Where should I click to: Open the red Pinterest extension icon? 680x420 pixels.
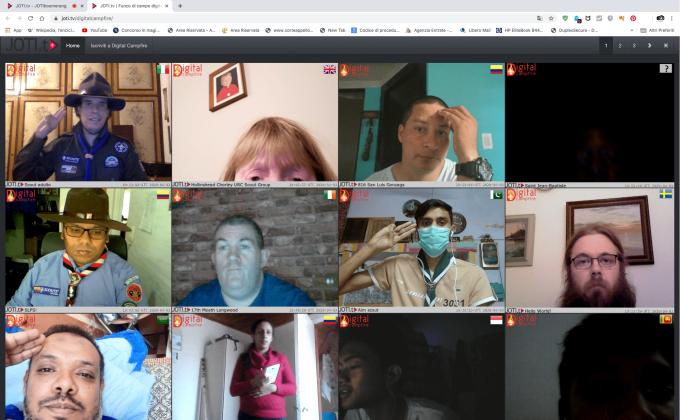633,18
